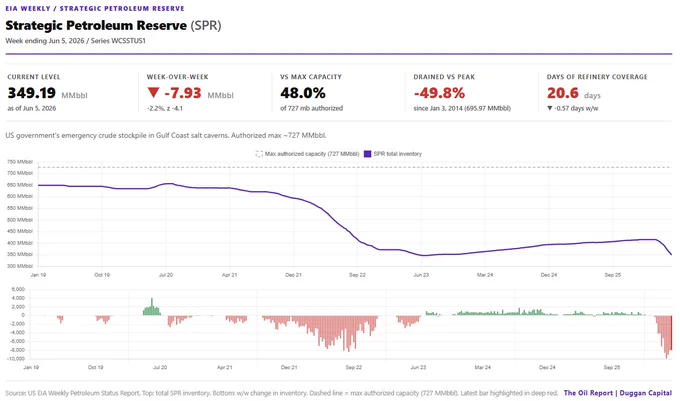Click the tallest green bar near Jul 20
The image size is (680, 401).
[x=152, y=306]
